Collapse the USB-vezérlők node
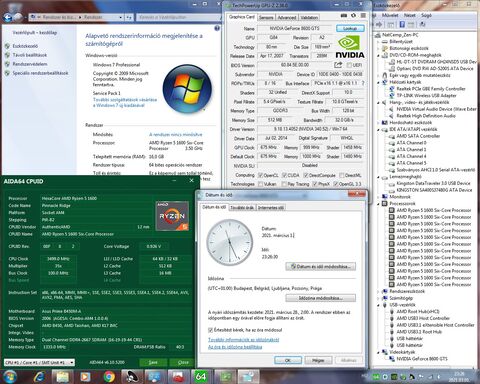 (378, 305)
